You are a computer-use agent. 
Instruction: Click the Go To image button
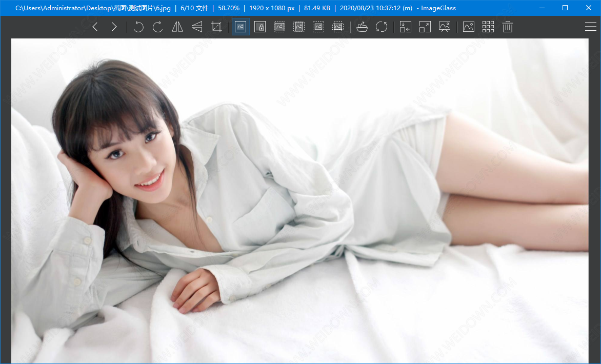pyautogui.click(x=406, y=27)
